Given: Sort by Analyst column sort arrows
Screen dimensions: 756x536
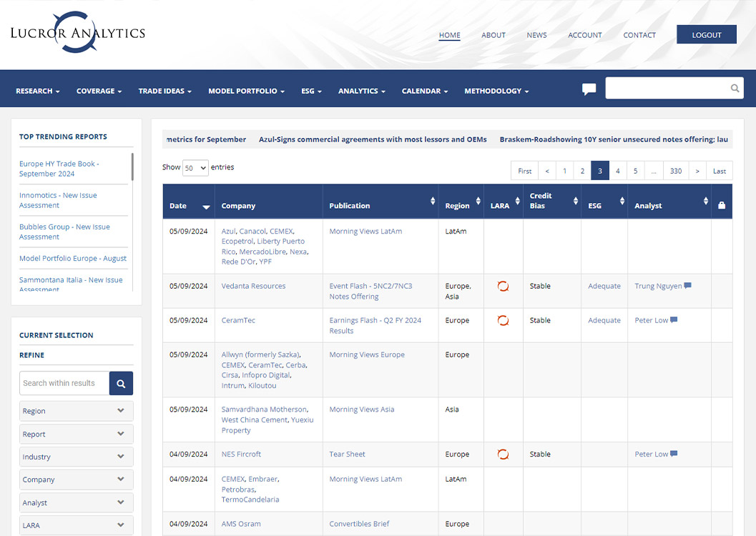Looking at the screenshot, I should 706,202.
